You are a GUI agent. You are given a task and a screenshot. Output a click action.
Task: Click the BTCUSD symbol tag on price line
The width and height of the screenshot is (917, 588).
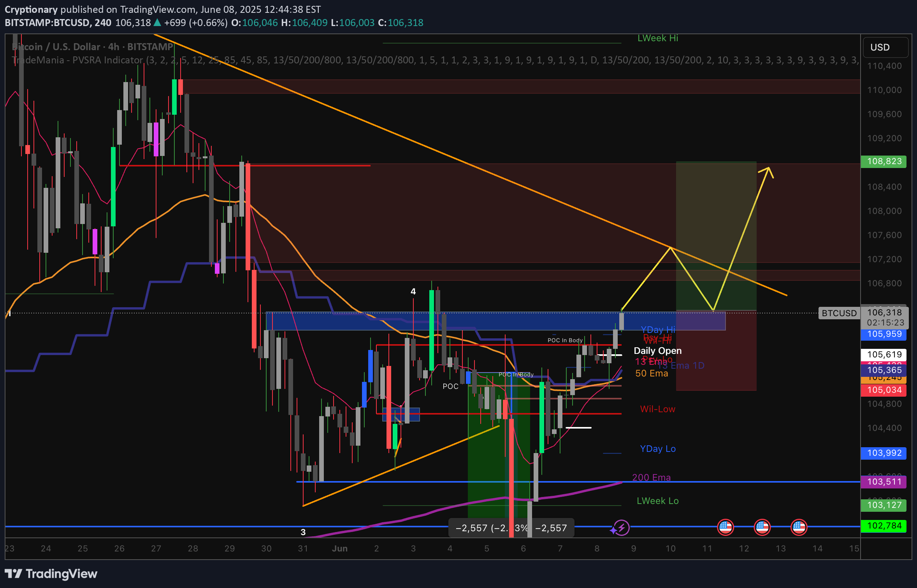(x=839, y=313)
